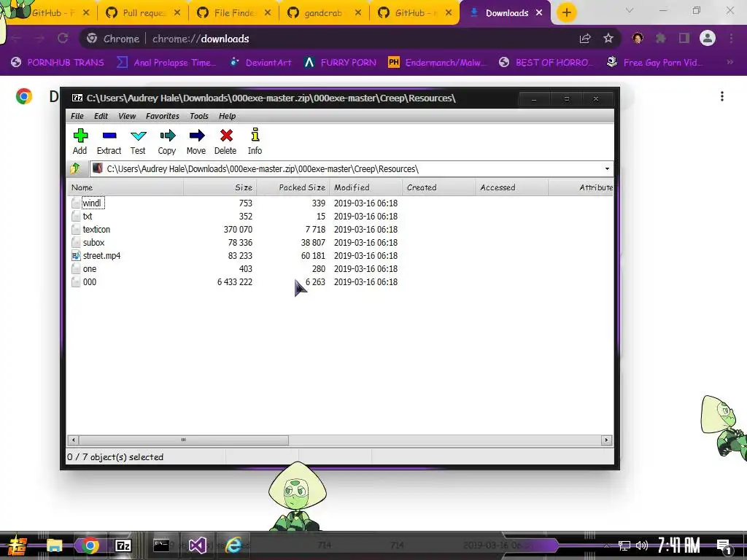This screenshot has height=560, width=747.
Task: Hit the red Delete icon
Action: point(226,141)
